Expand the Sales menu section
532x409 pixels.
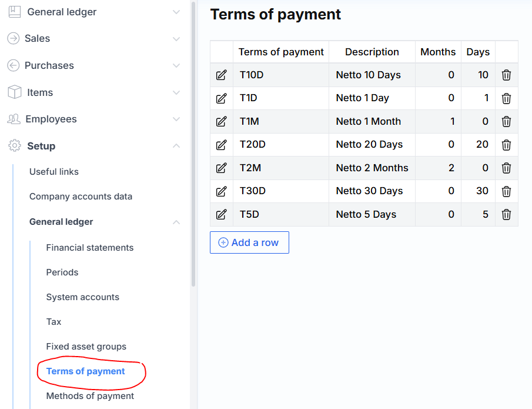coord(176,39)
